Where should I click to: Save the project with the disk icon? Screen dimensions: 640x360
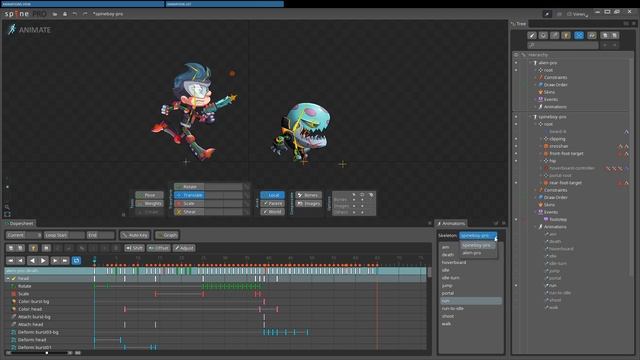pos(65,14)
